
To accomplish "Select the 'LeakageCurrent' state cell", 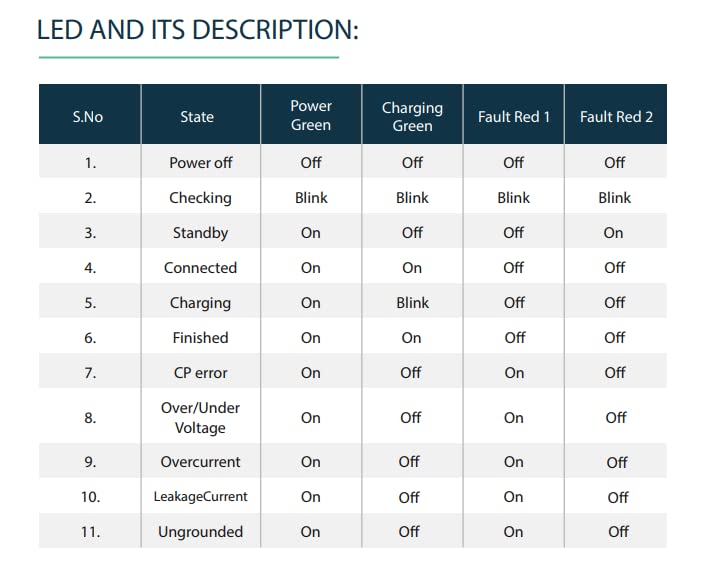I will pos(200,497).
